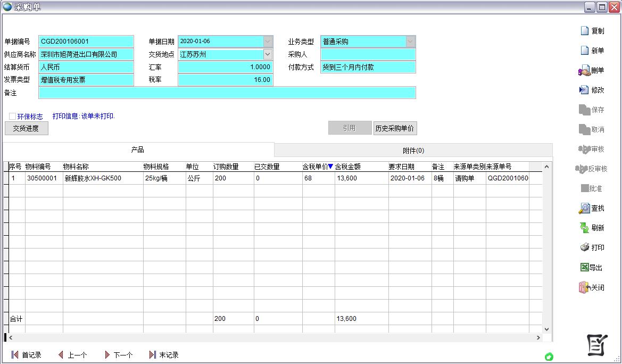Open the 业务类型 business type dropdown
622x364 pixels.
[x=410, y=41]
